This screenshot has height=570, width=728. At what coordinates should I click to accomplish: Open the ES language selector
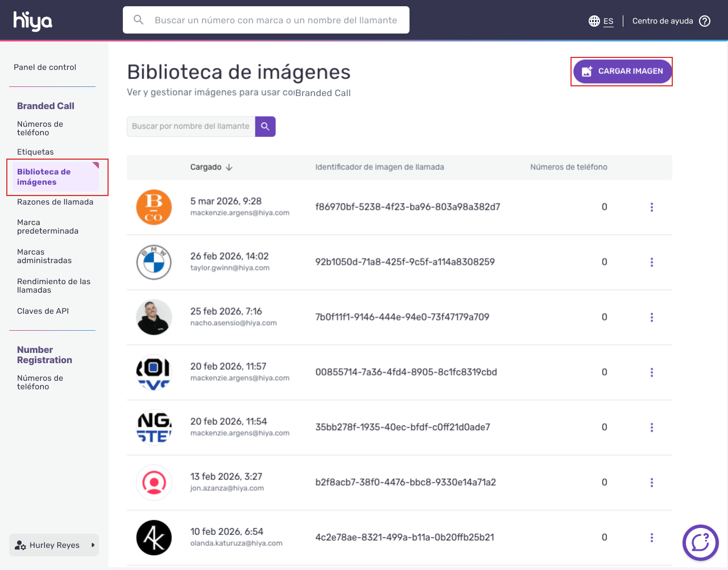click(609, 21)
